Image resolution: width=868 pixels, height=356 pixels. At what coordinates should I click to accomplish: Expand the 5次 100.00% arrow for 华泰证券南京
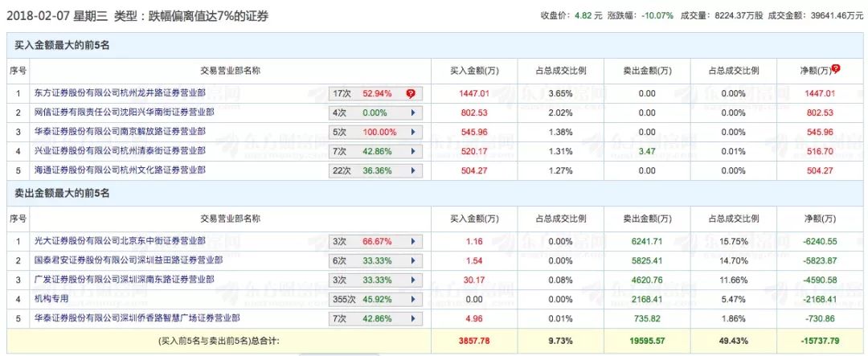413,132
